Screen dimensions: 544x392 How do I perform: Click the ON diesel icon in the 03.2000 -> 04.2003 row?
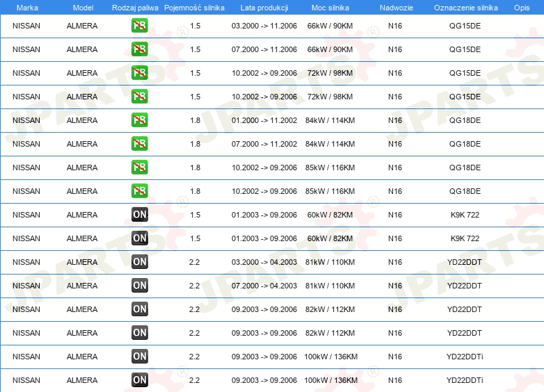point(139,262)
